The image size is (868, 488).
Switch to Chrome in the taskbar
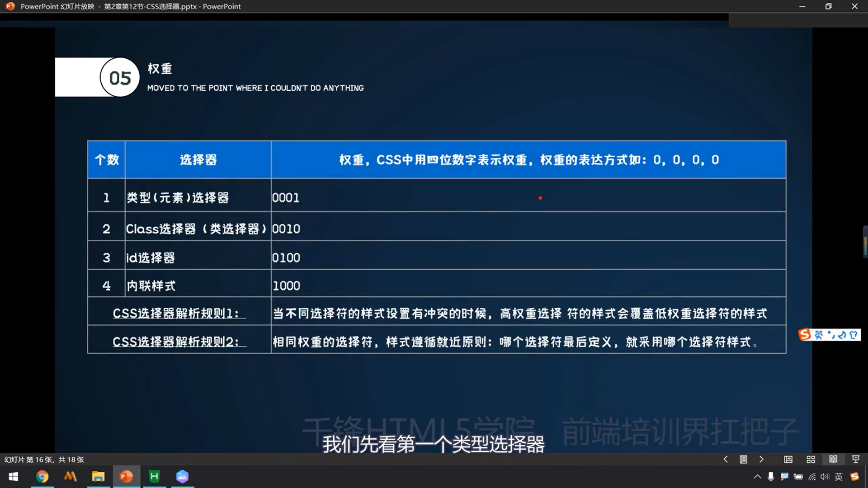42,477
